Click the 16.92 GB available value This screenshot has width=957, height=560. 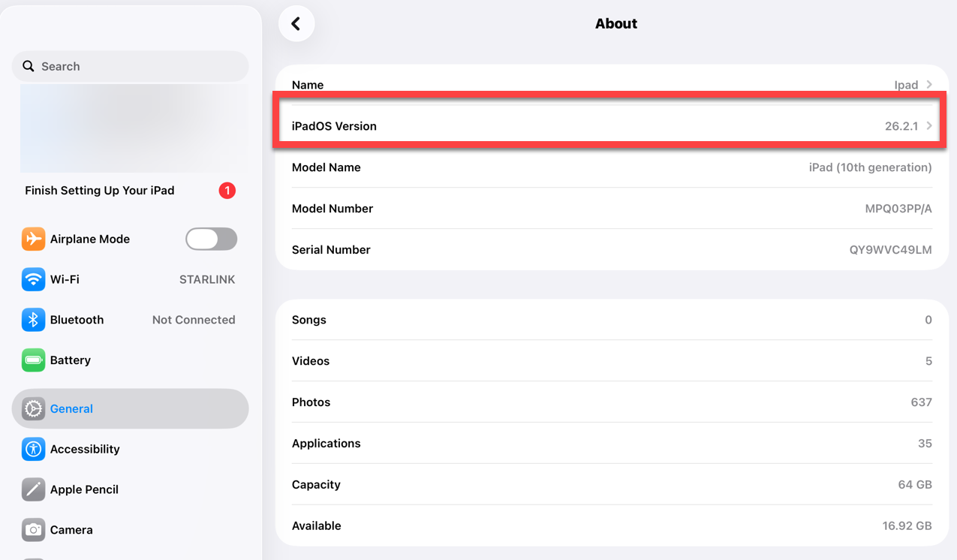coord(907,526)
